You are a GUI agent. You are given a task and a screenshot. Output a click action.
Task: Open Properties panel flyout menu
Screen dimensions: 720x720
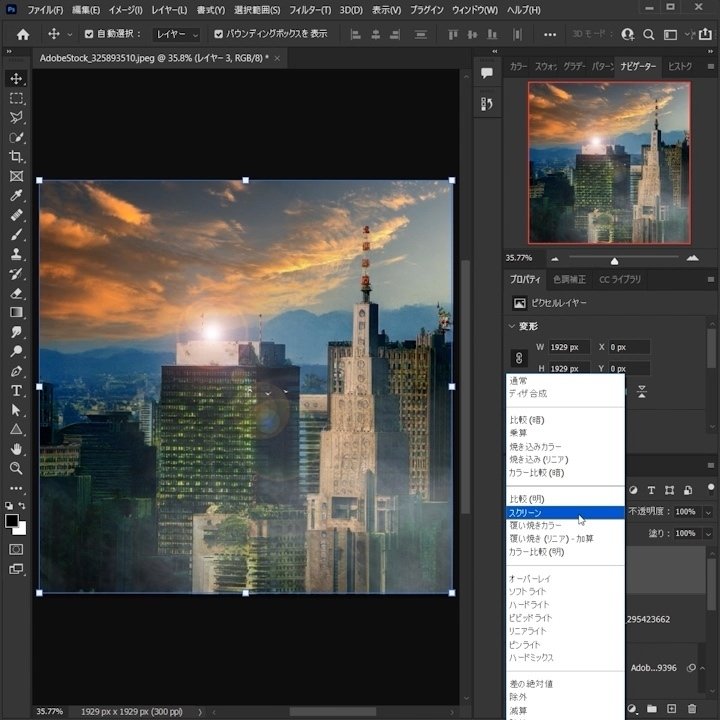[x=711, y=280]
